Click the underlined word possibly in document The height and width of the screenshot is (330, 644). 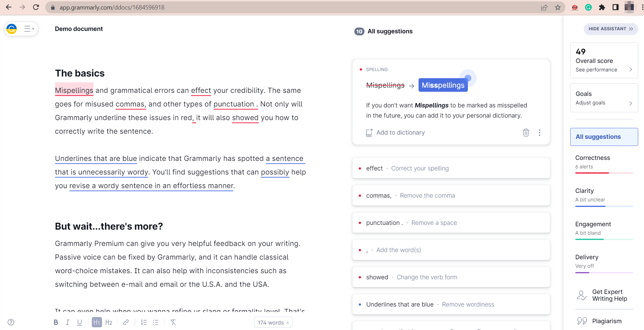coord(275,172)
